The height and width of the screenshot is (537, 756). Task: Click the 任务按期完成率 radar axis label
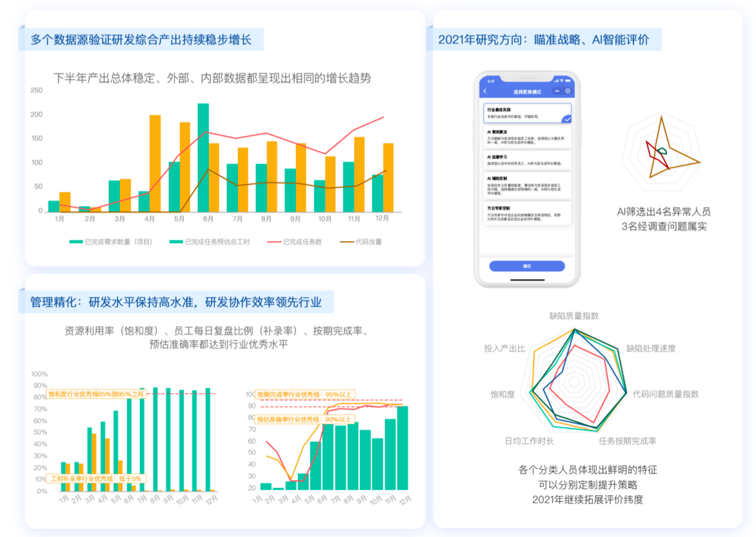627,441
